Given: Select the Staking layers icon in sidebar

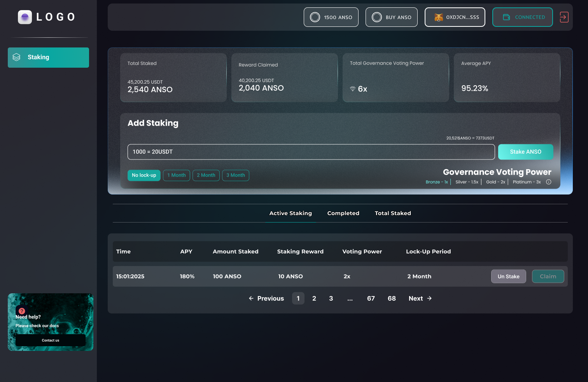Looking at the screenshot, I should coord(16,57).
